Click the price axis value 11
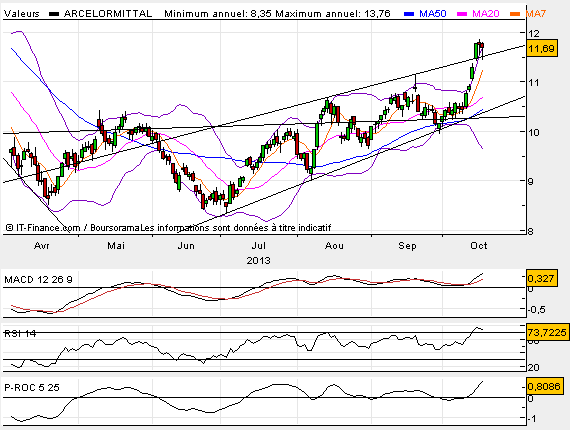Viewport: 570px width, 430px height. coord(534,83)
